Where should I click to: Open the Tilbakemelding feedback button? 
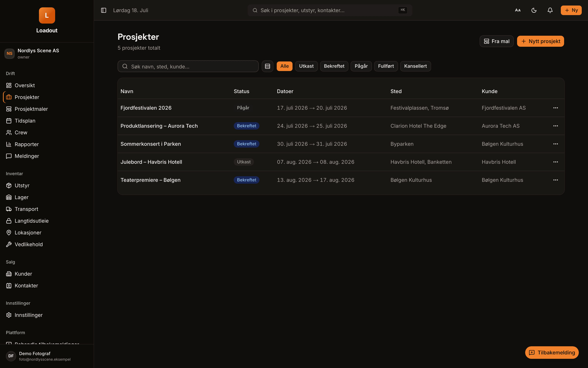(x=552, y=352)
